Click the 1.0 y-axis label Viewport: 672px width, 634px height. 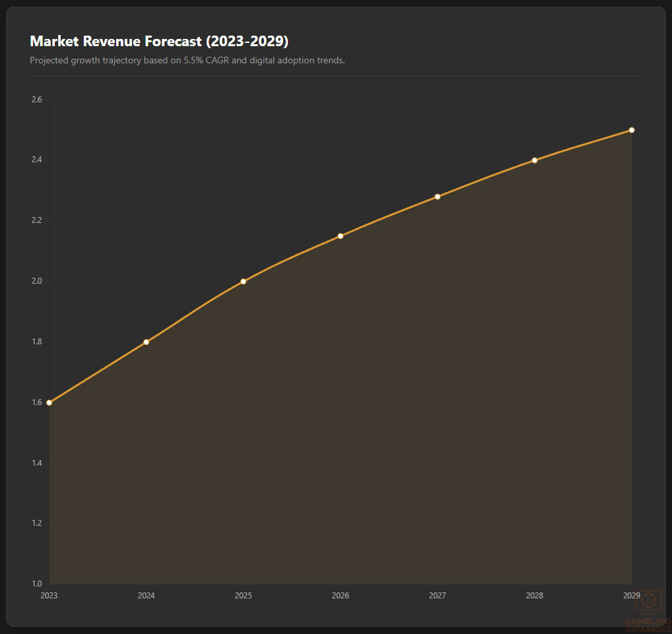(x=36, y=584)
